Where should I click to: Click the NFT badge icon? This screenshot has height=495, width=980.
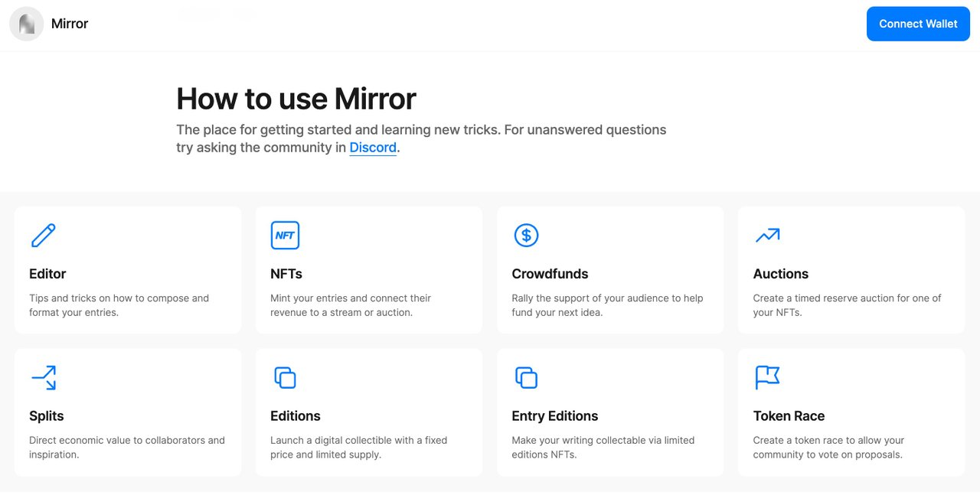pos(285,235)
